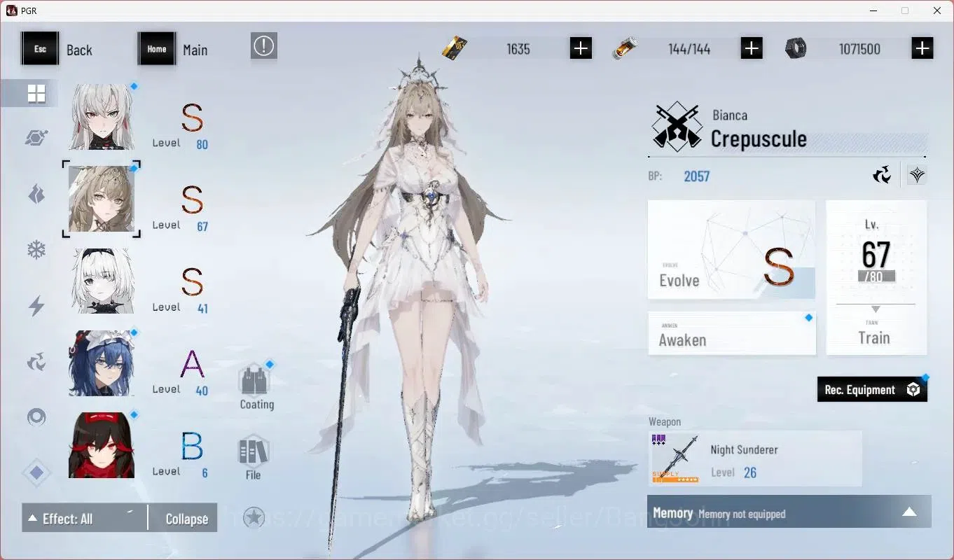Add more serum stamina (144/144)
954x560 pixels.
tap(752, 48)
